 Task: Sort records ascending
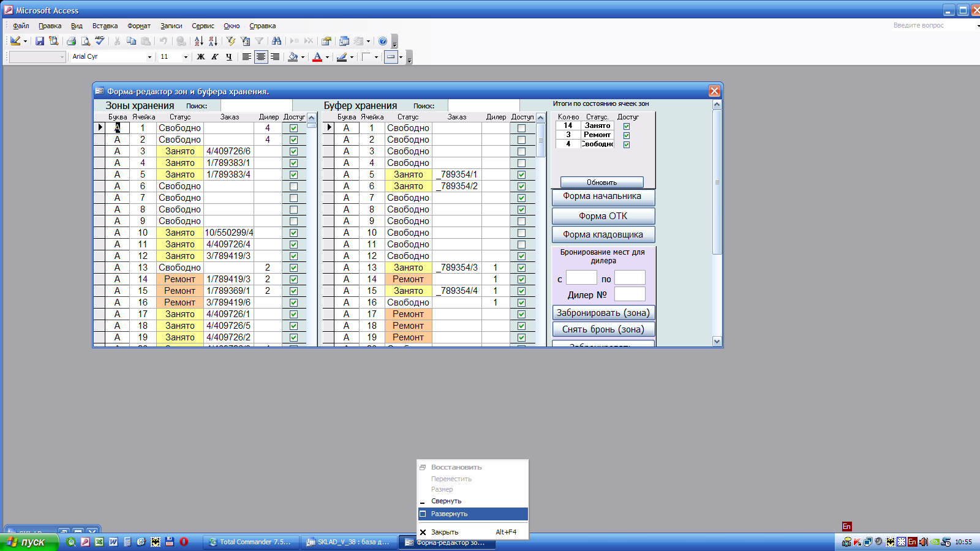(198, 41)
